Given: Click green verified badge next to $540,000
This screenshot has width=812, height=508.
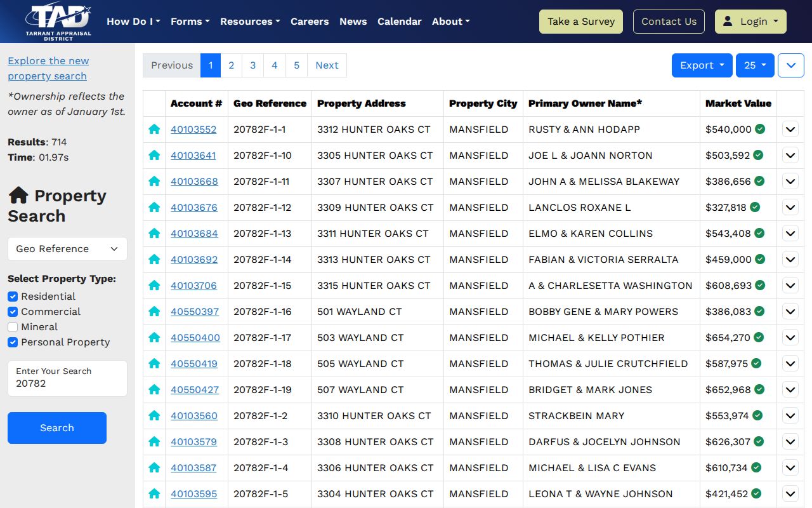Looking at the screenshot, I should pos(760,129).
